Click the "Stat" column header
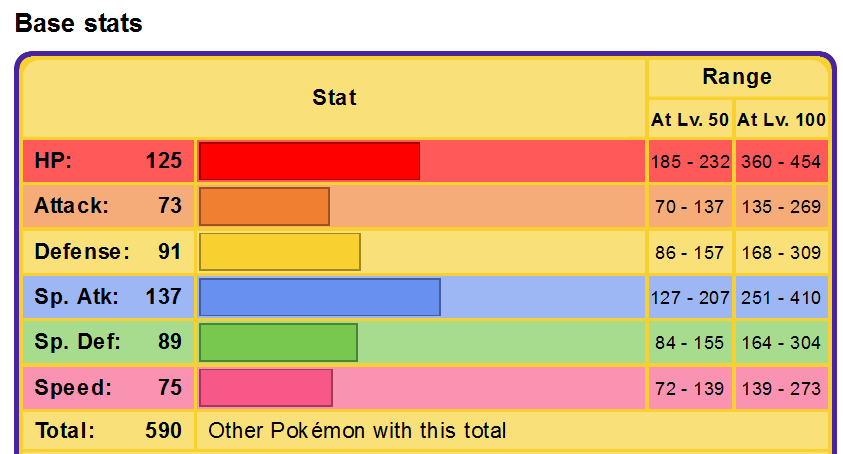 coord(334,98)
